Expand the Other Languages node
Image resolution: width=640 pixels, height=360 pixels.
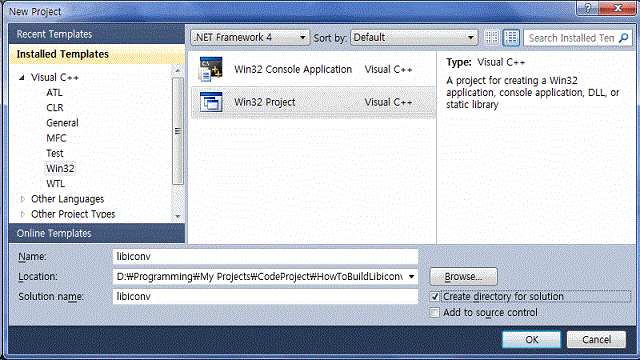[22, 199]
